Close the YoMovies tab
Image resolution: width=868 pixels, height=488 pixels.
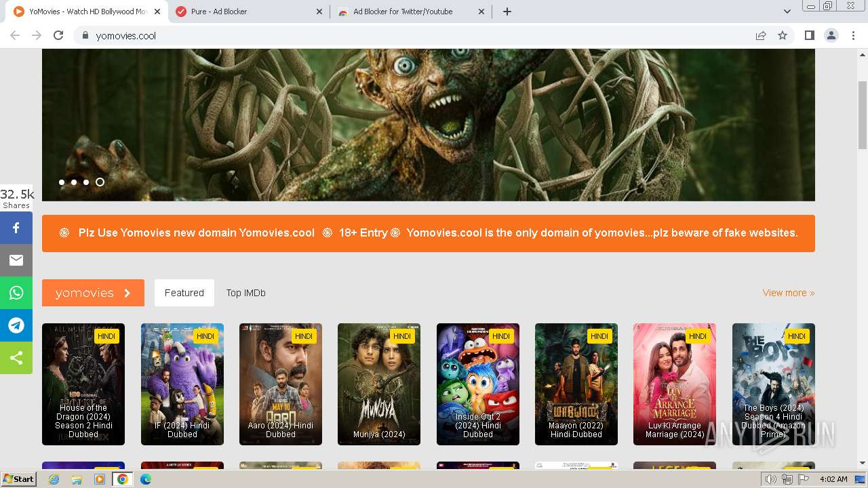tap(157, 12)
